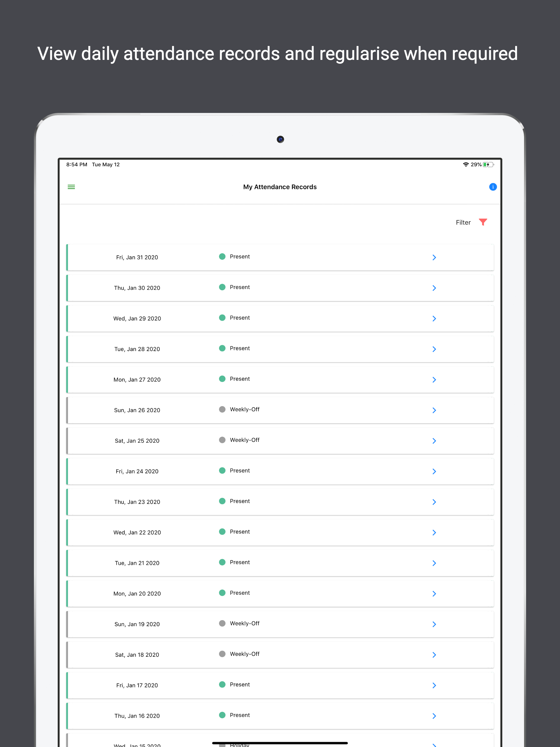Screen dimensions: 560x747
Task: Select the Thu, Jan 30 2020 date
Action: [137, 288]
